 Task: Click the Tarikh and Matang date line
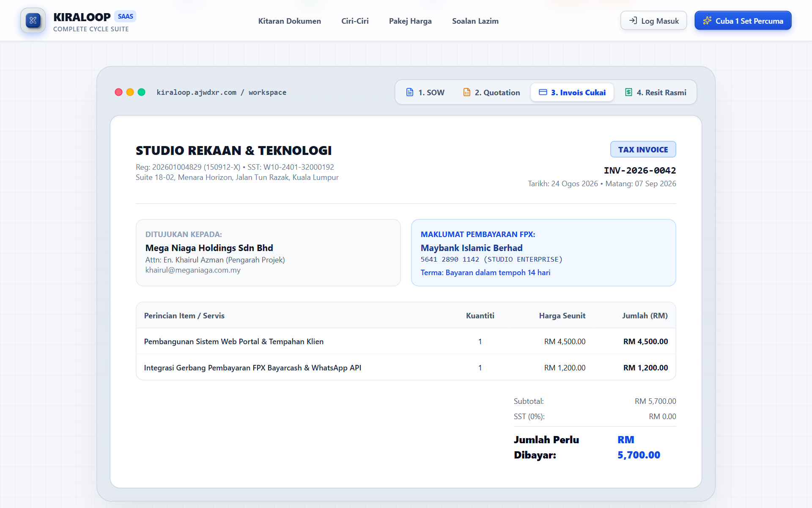[602, 184]
